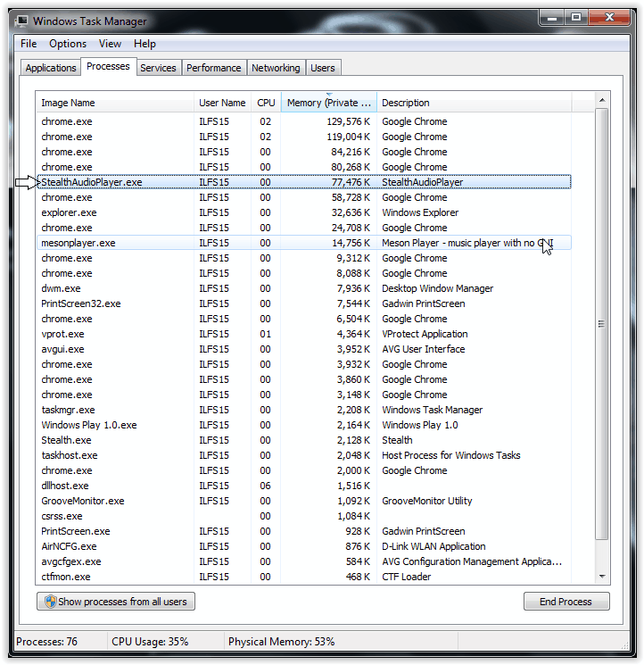Sort by Image Name column header
The height and width of the screenshot is (665, 644).
[x=115, y=103]
